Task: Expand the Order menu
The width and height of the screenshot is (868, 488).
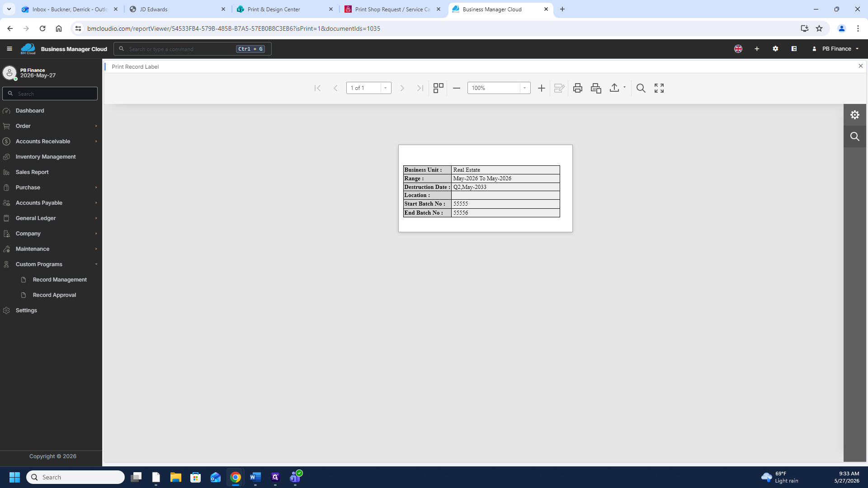Action: [51, 126]
